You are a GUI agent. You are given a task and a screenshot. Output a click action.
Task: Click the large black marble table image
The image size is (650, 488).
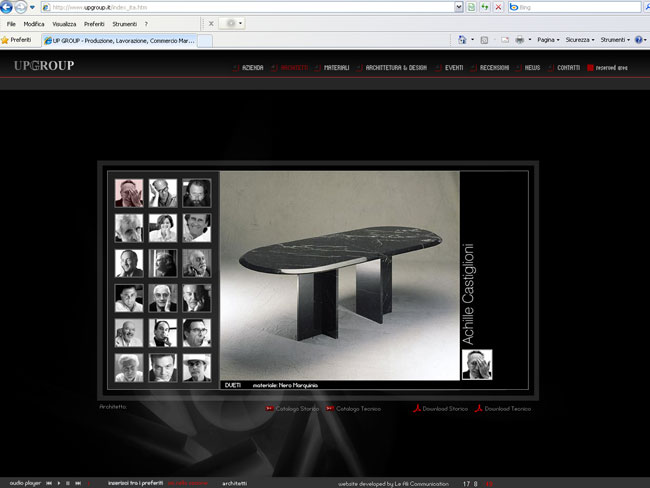340,276
